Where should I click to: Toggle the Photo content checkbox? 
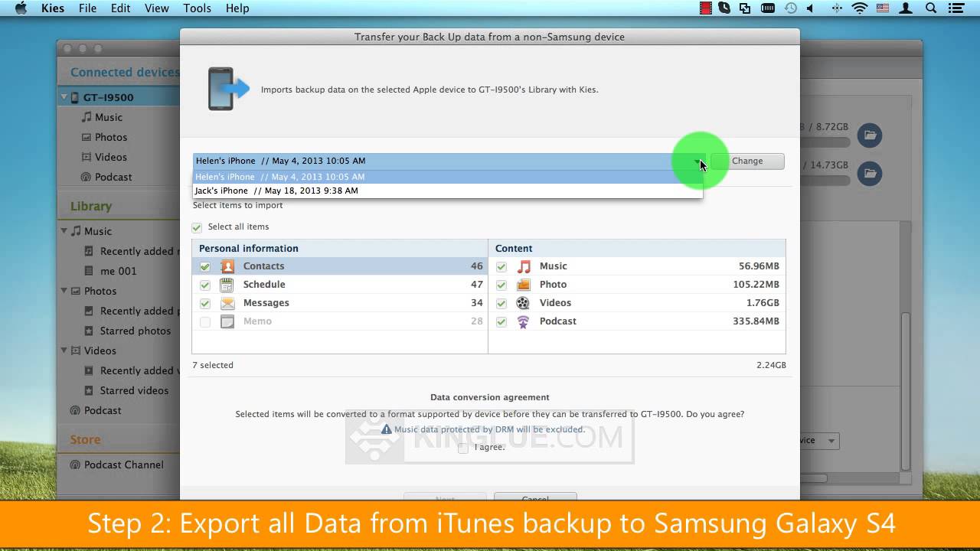pos(501,285)
